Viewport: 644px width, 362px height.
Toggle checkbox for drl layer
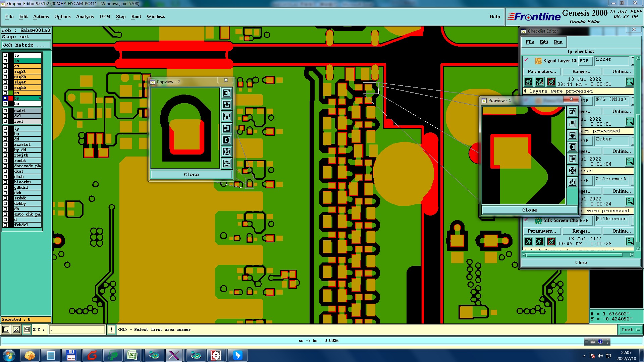point(5,116)
